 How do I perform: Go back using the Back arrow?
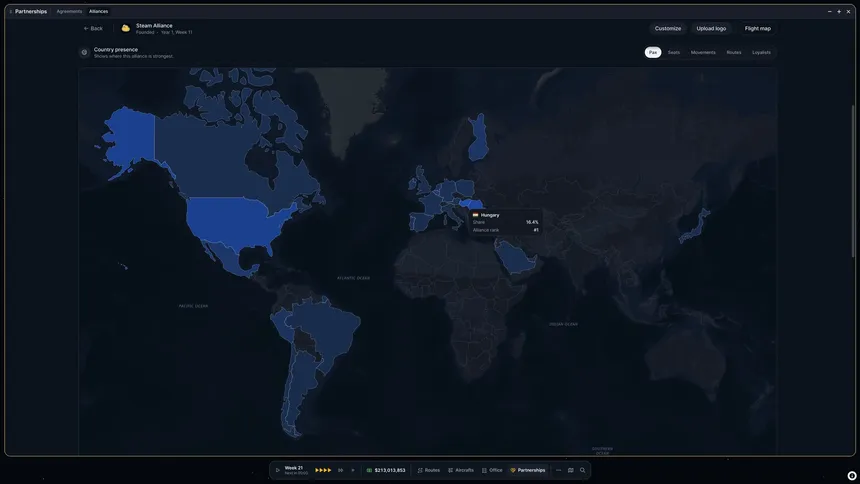(x=93, y=29)
